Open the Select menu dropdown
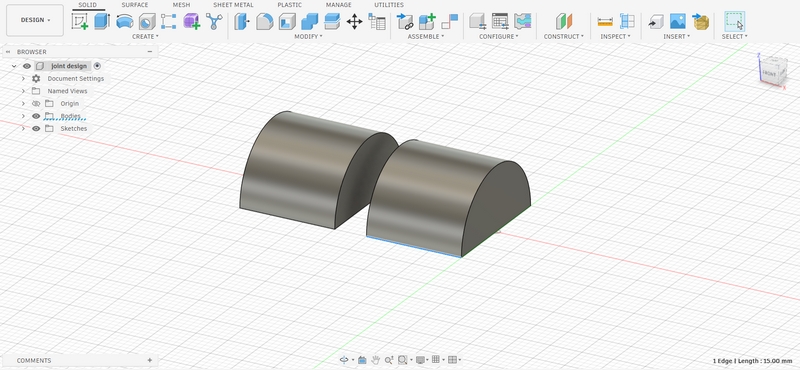The width and height of the screenshot is (800, 370). [x=735, y=37]
